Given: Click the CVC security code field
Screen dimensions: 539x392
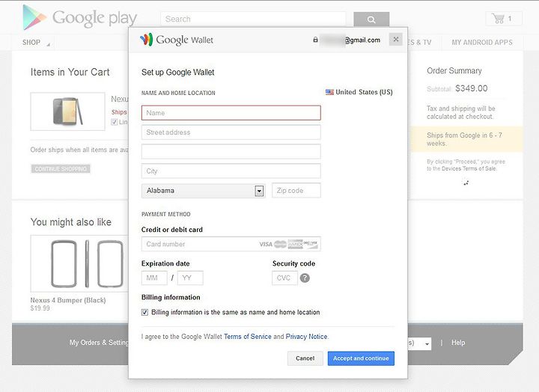Looking at the screenshot, I should [284, 278].
